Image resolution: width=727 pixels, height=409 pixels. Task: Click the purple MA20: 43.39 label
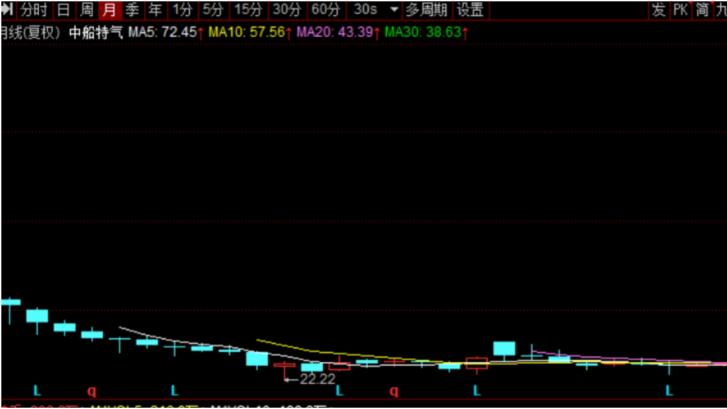(335, 32)
